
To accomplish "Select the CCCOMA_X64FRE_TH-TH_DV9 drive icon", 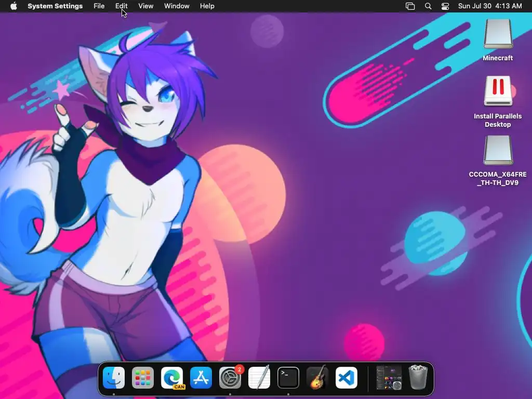I will click(x=498, y=150).
